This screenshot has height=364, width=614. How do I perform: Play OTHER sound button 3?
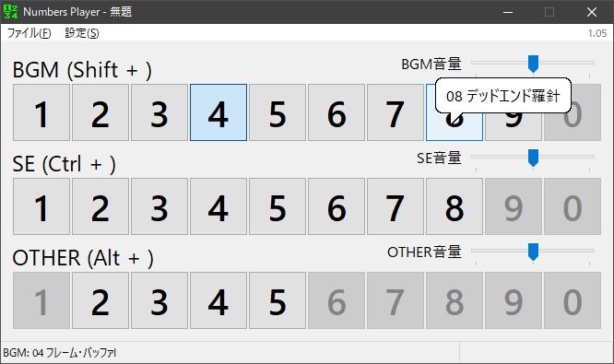click(x=159, y=300)
